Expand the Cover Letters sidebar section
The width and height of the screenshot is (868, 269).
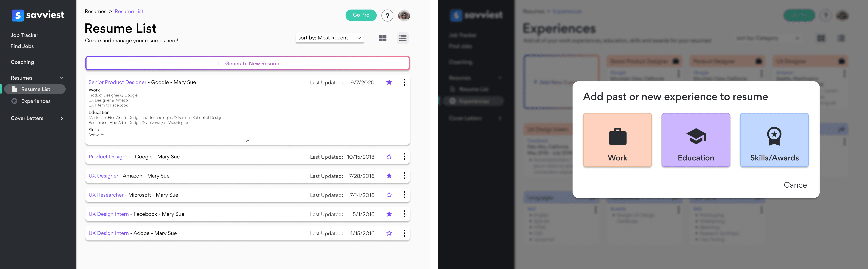click(62, 118)
